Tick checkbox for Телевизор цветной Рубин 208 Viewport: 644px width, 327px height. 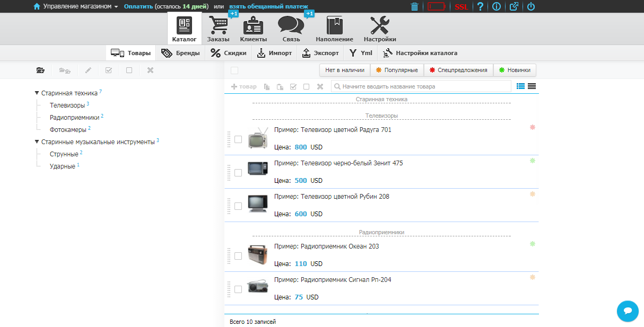tap(238, 206)
